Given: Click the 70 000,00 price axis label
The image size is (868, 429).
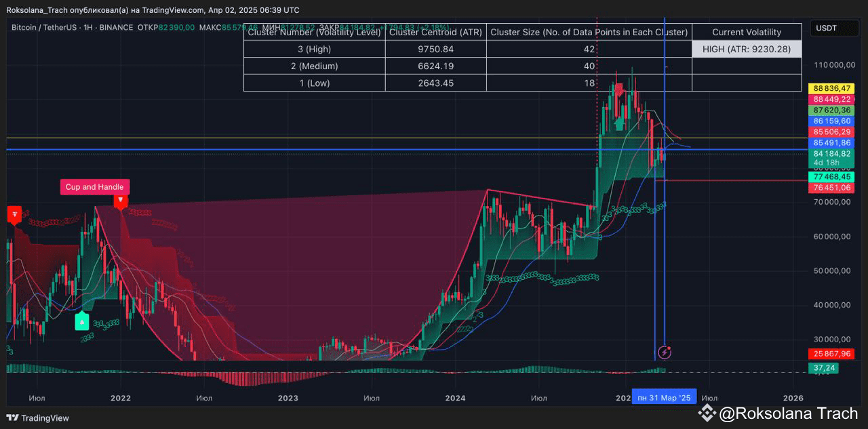Looking at the screenshot, I should pos(831,202).
